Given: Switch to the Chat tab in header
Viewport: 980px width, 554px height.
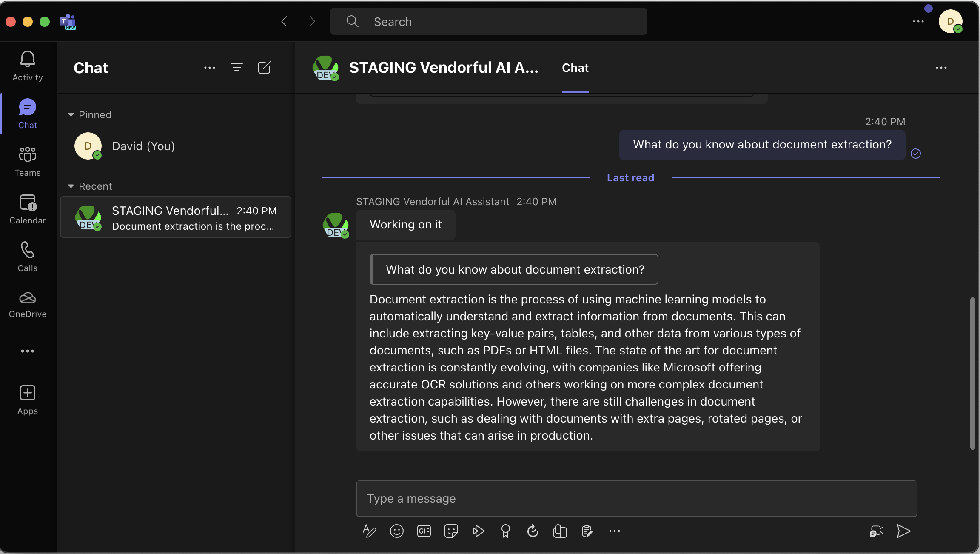Looking at the screenshot, I should (x=575, y=68).
